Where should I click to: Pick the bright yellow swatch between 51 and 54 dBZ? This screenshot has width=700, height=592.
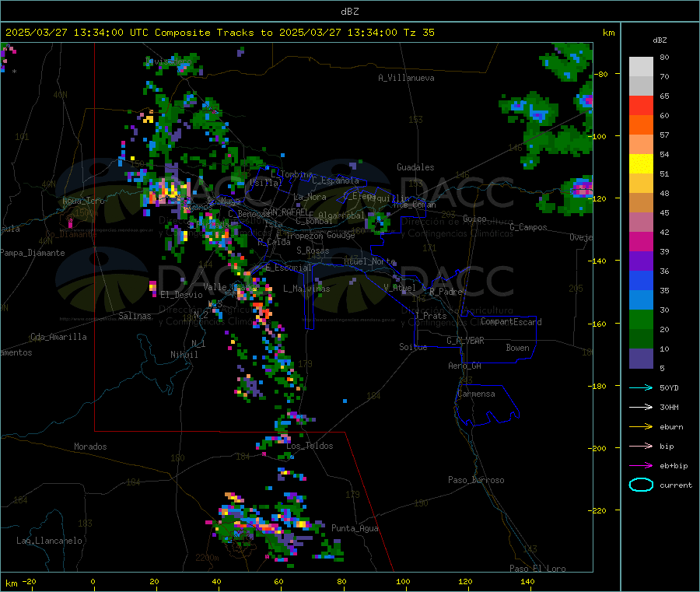point(641,164)
